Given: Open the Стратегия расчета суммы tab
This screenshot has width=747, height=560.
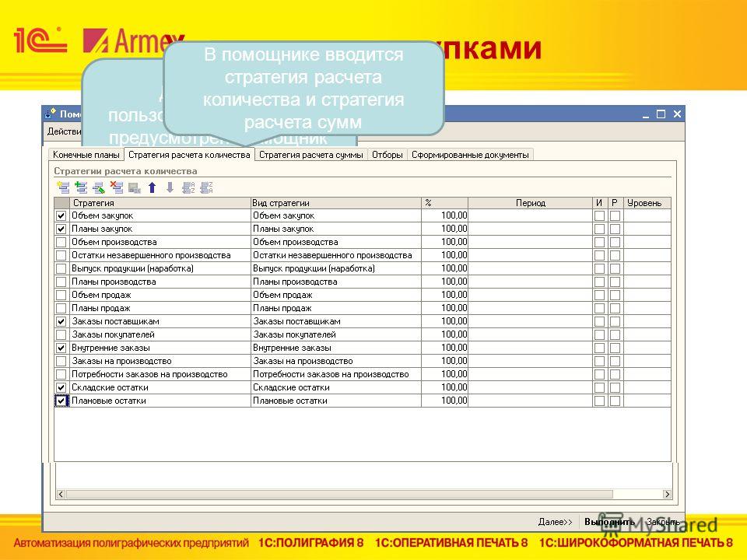Looking at the screenshot, I should coord(311,155).
